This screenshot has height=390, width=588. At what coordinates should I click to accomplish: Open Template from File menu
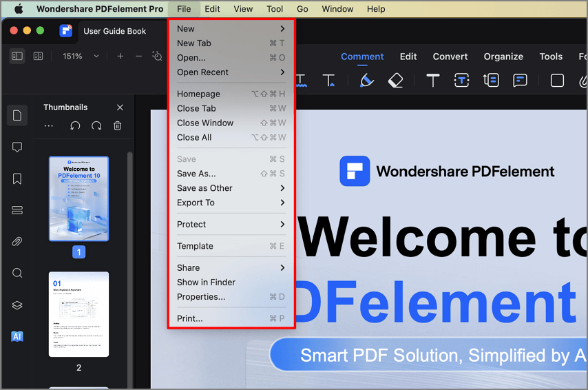(x=231, y=246)
